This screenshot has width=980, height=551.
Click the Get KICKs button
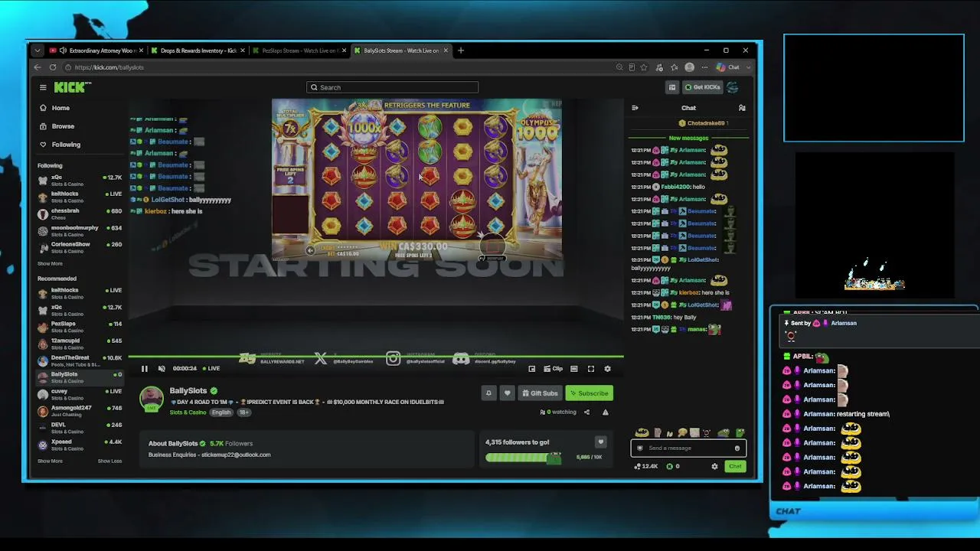702,87
